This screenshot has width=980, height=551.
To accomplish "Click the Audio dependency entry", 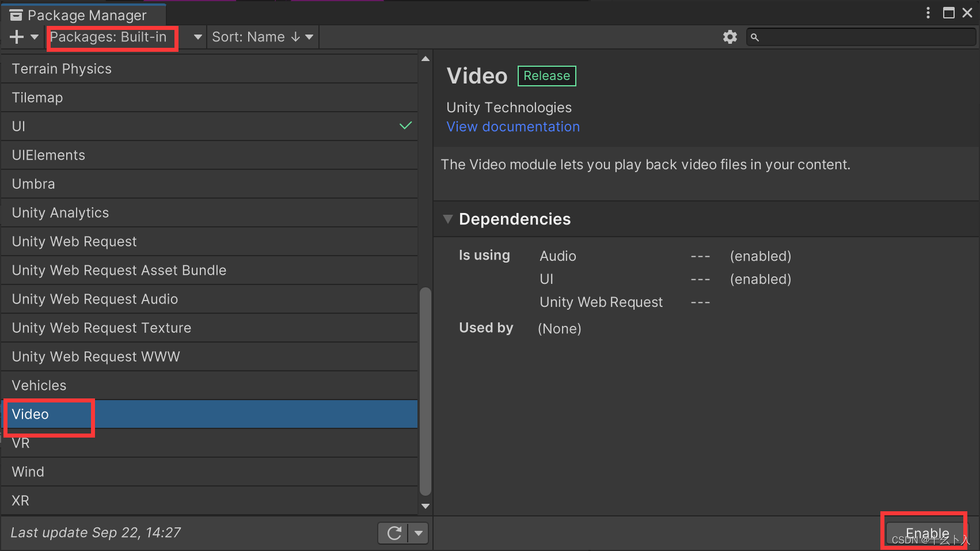I will 558,256.
